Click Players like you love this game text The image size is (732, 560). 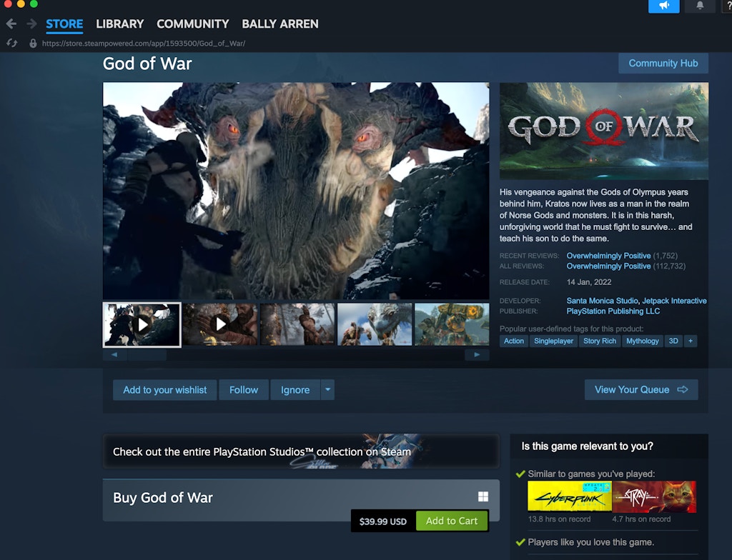[x=590, y=542]
